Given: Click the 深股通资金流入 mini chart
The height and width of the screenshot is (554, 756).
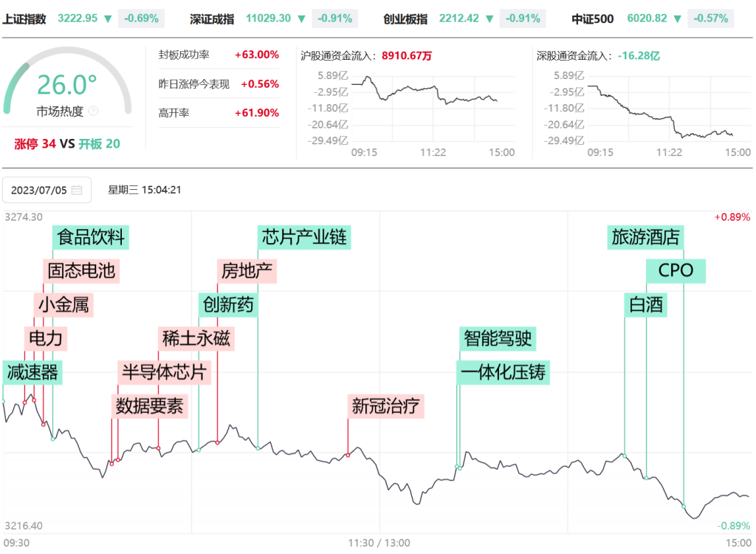Looking at the screenshot, I should pos(661,111).
